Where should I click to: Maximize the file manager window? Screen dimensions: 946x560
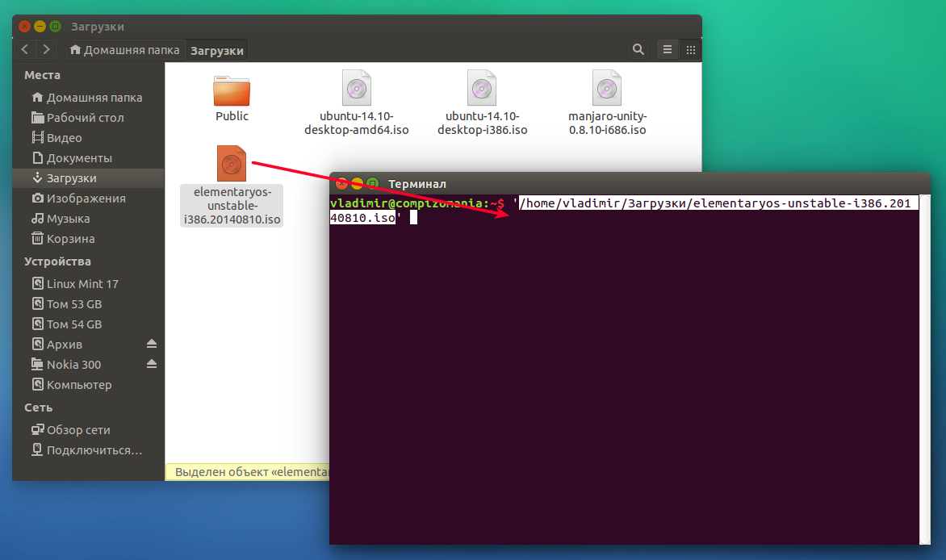point(56,26)
